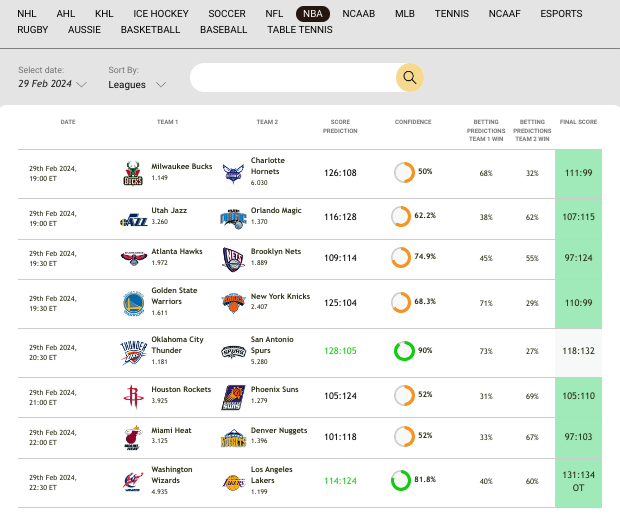Screen dimensions: 620x525
Task: Open the BASKETBALL tab
Action: point(150,30)
